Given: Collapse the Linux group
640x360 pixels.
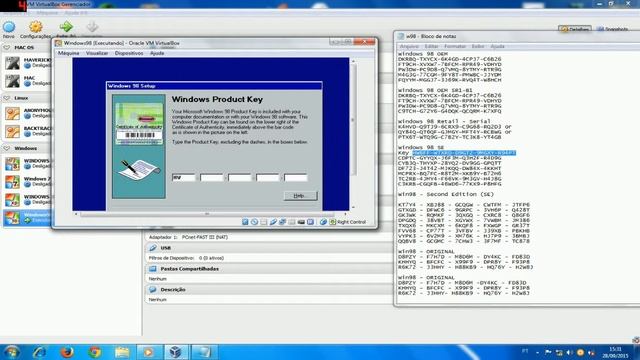Looking at the screenshot, I should click(7, 98).
